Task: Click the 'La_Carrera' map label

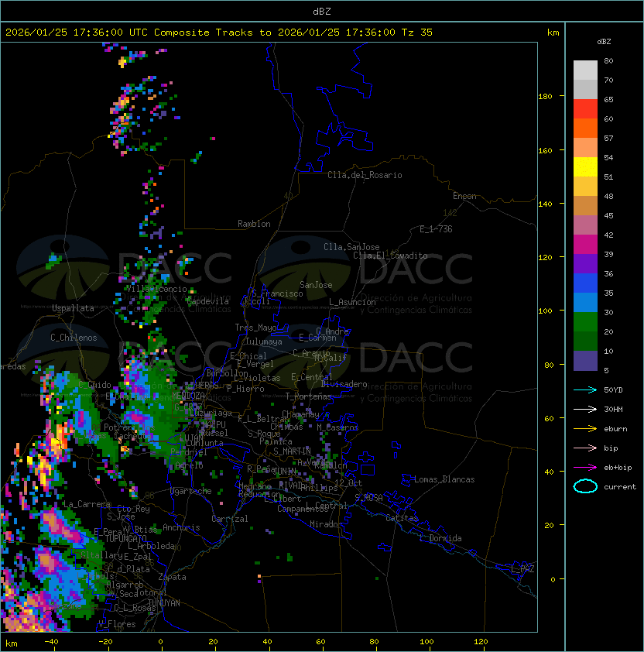Action: click(x=87, y=504)
